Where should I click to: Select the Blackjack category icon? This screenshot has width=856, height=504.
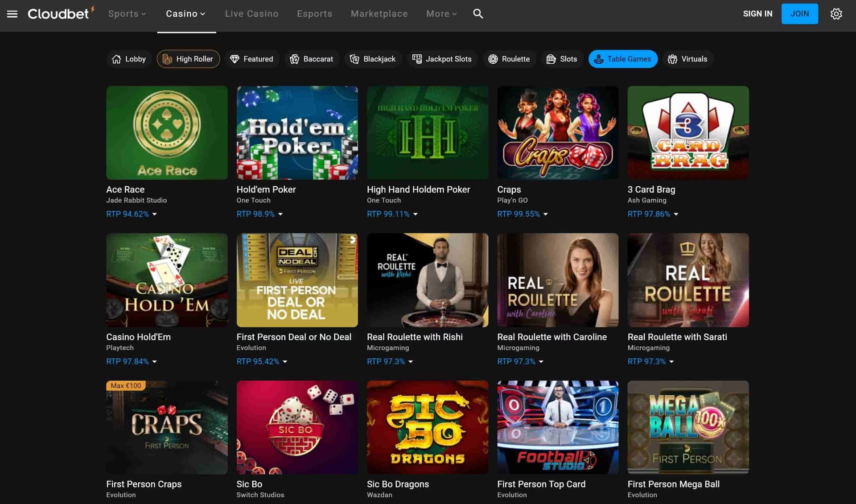354,59
